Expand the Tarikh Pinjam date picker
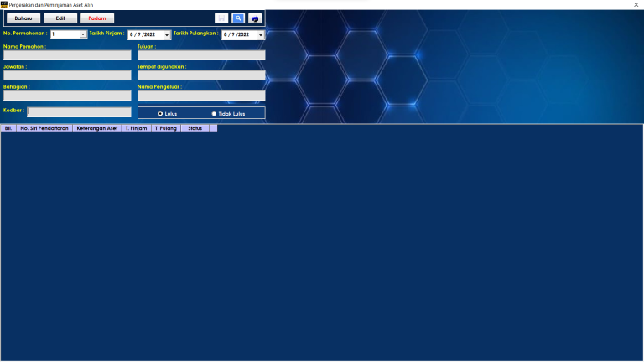The image size is (644, 362). pos(167,35)
